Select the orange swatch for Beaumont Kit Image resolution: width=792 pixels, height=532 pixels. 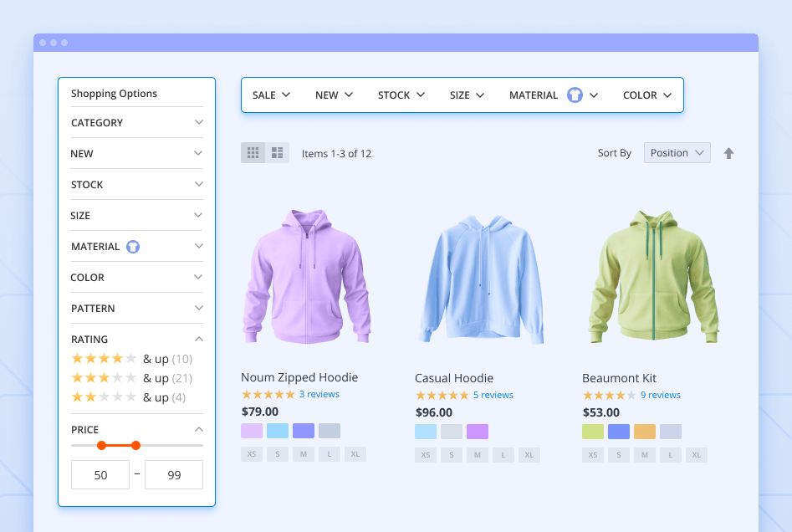click(645, 432)
